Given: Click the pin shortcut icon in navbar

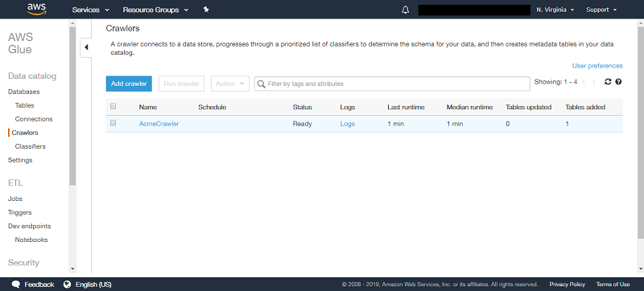Looking at the screenshot, I should coord(206,10).
